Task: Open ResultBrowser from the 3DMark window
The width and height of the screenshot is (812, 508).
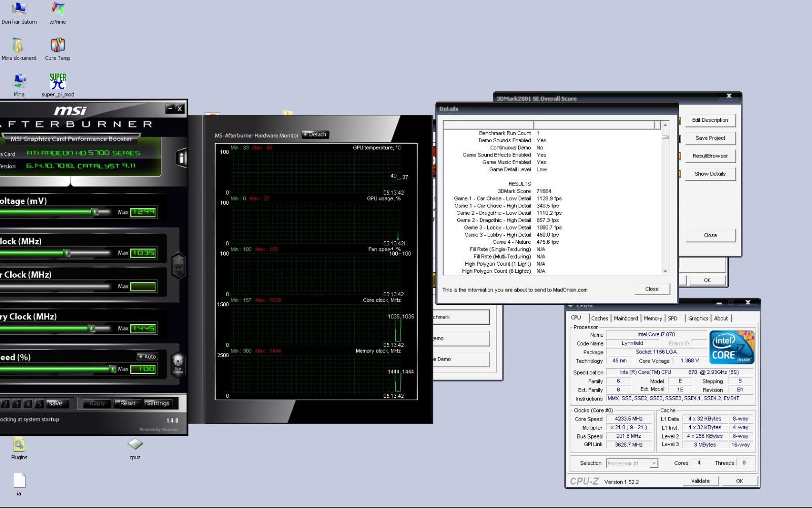Action: pos(710,156)
